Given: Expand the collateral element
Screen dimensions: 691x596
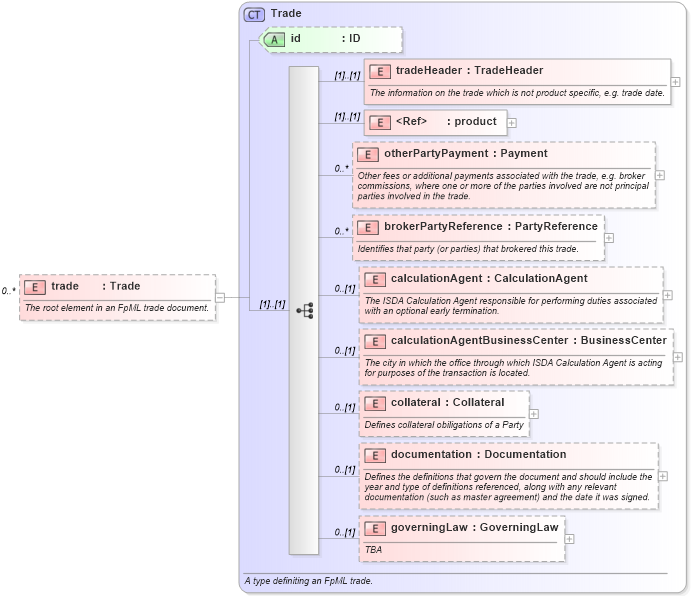Looking at the screenshot, I should 534,414.
